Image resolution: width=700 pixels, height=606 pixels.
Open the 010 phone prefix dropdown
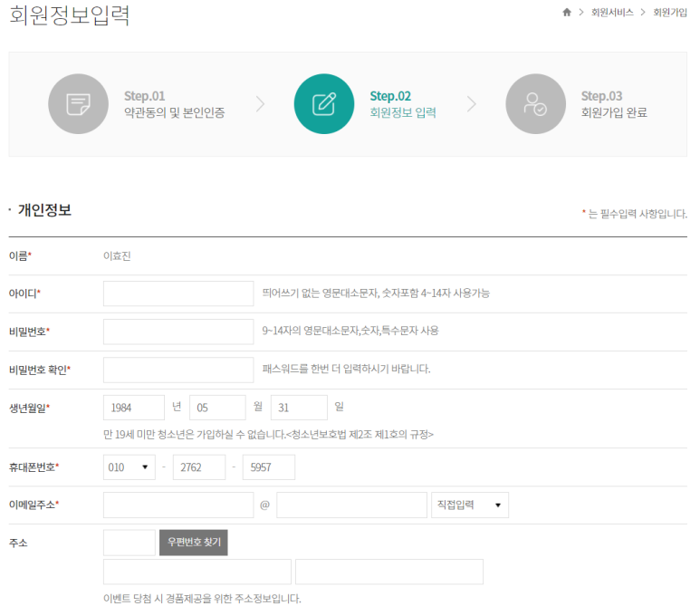[129, 467]
